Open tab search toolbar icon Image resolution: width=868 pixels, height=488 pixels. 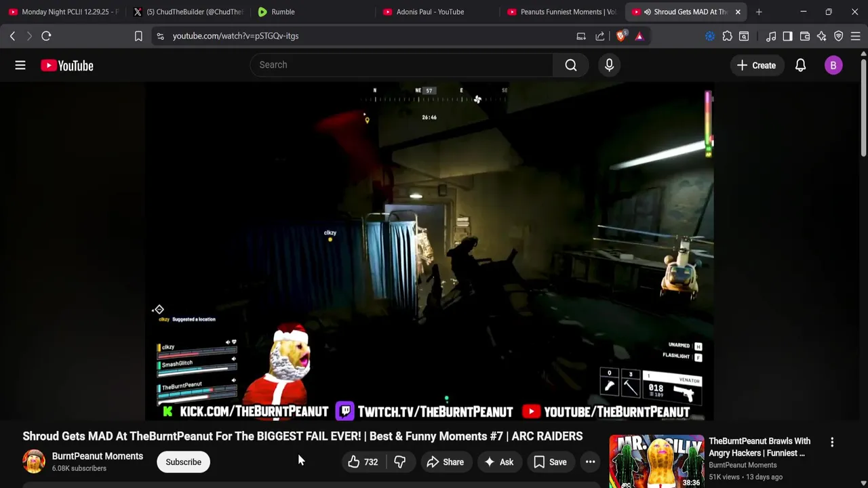click(744, 36)
